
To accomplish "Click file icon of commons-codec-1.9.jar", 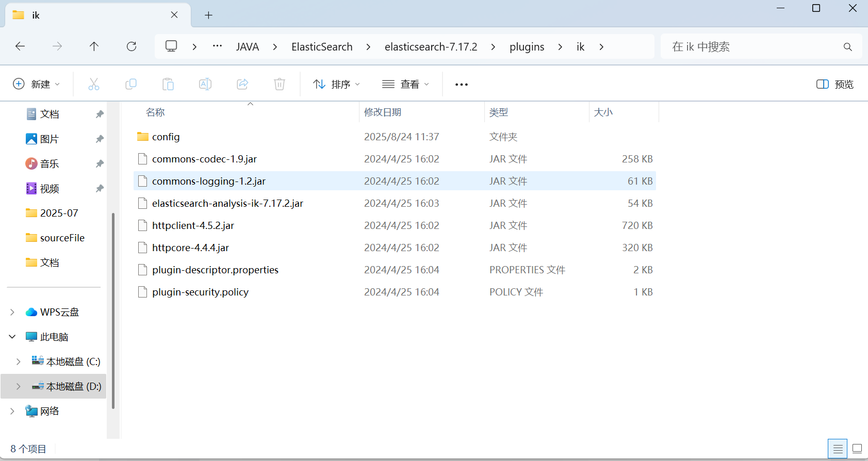I will (x=143, y=159).
